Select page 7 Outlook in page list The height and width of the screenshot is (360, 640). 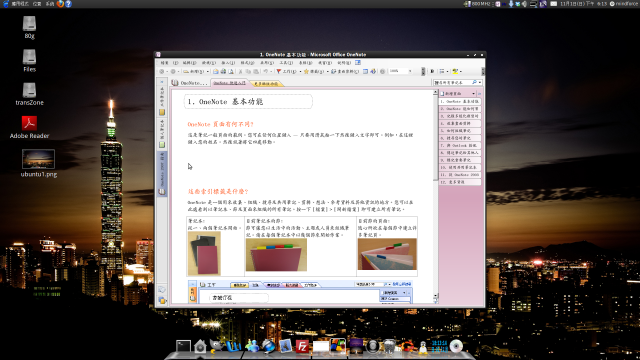pos(460,145)
